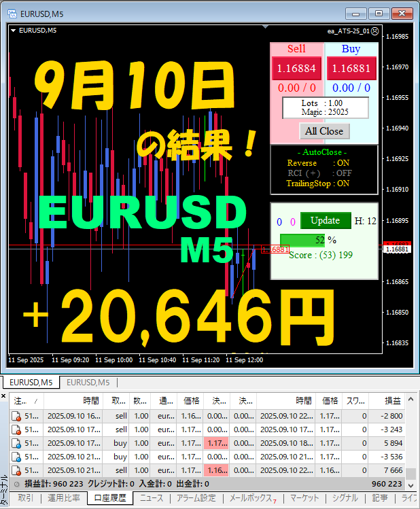Image resolution: width=420 pixels, height=509 pixels.
Task: Click the 1.16940 price scale label
Action: coord(398,128)
